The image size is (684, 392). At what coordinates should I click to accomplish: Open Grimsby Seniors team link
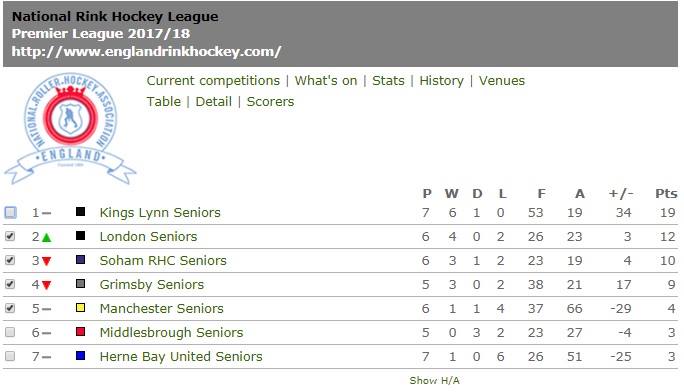pos(152,285)
